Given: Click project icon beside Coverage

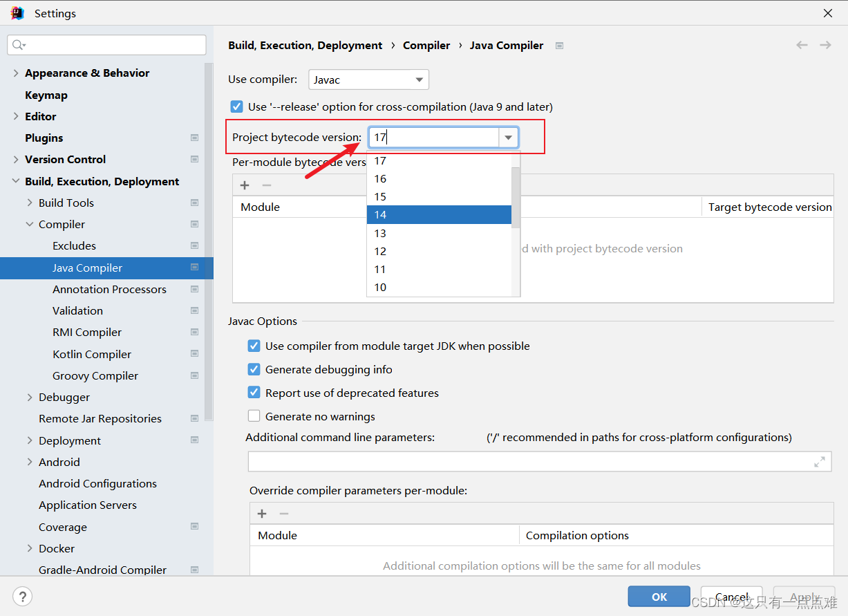Looking at the screenshot, I should 194,528.
